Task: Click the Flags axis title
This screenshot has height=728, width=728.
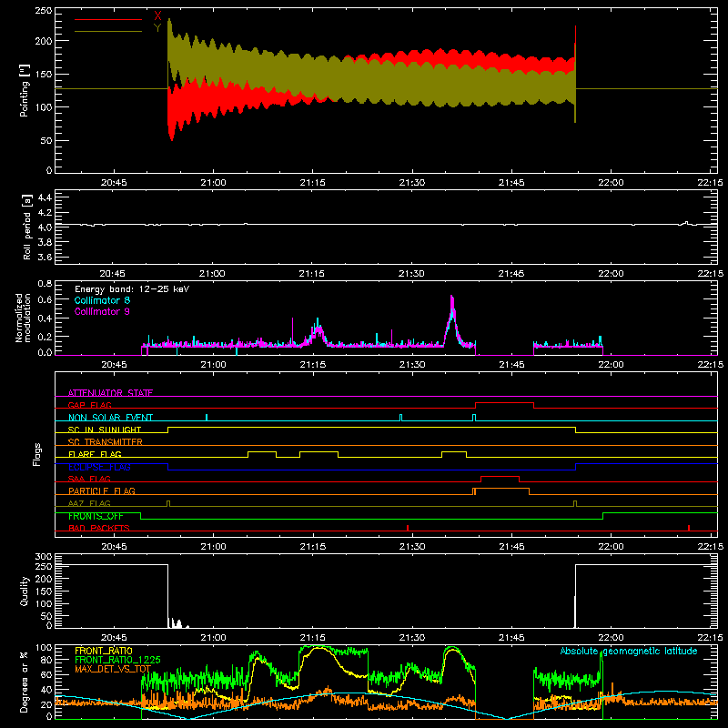Action: coord(37,454)
